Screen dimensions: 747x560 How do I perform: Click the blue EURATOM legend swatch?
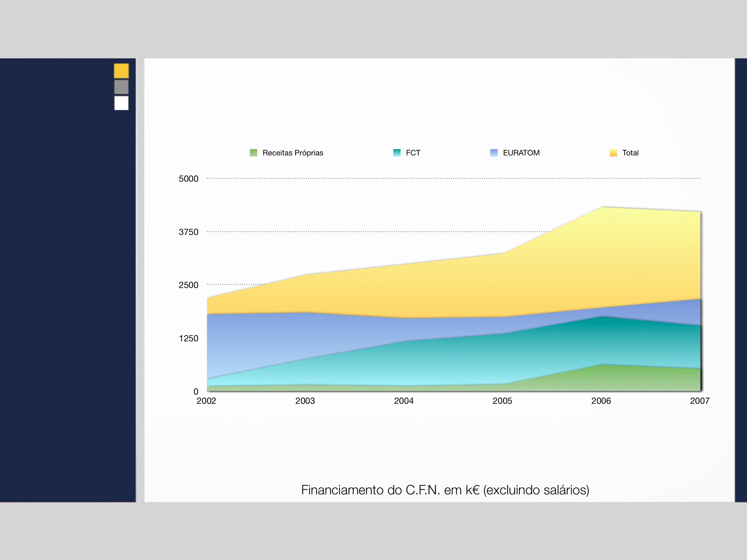(494, 153)
